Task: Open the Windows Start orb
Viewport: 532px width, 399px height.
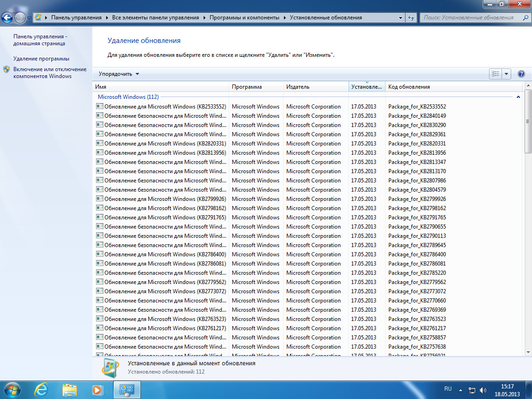Action: [12, 390]
